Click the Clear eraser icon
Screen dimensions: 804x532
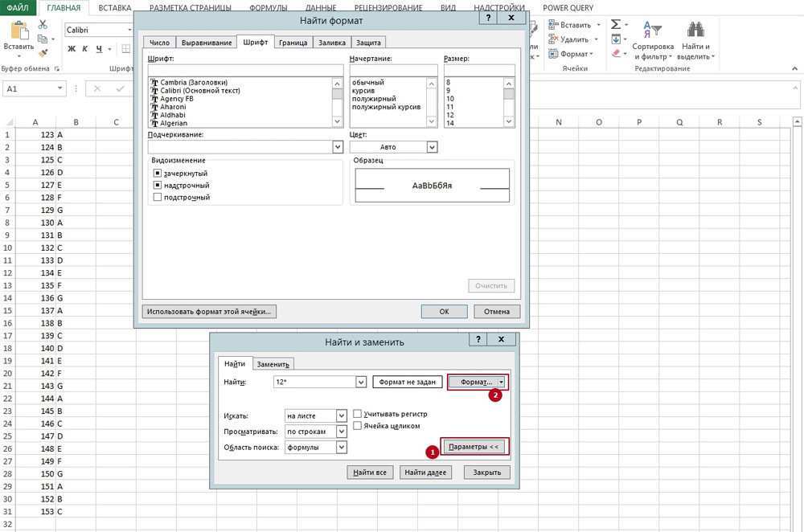click(x=615, y=53)
